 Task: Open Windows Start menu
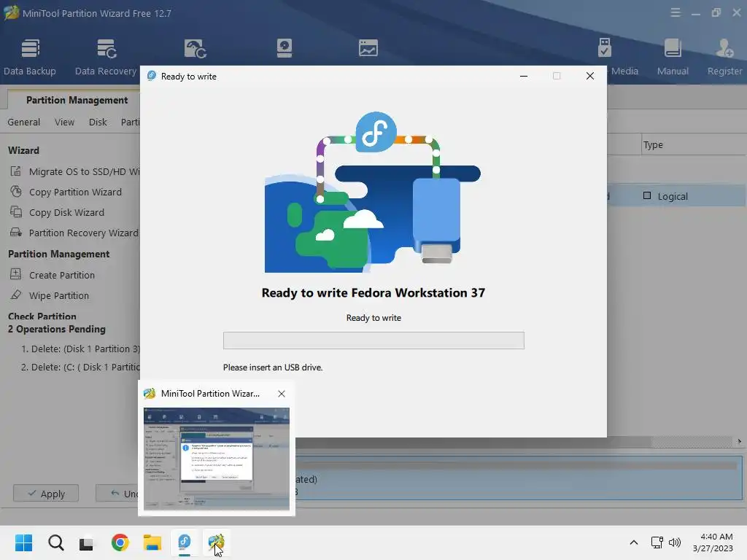pos(23,542)
